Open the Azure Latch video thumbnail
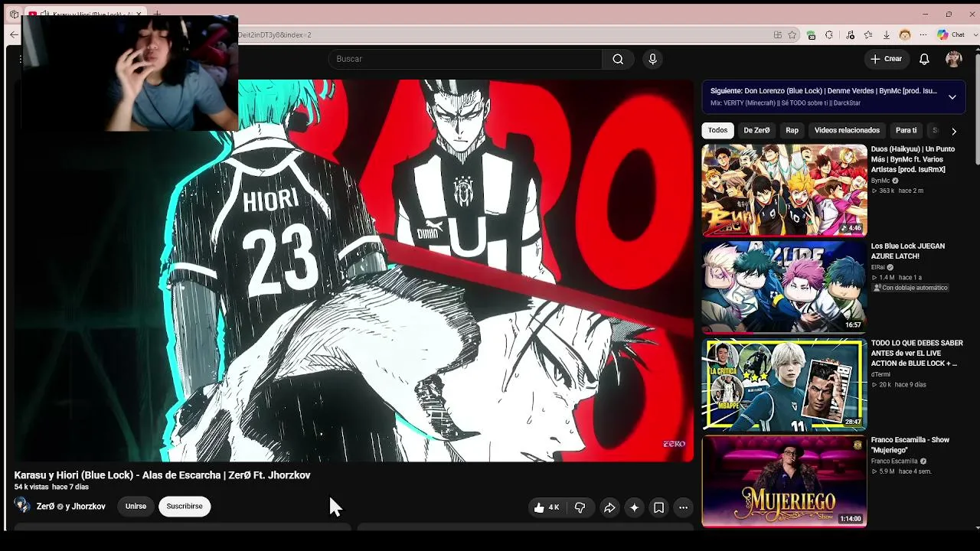Image resolution: width=980 pixels, height=551 pixels. click(784, 287)
